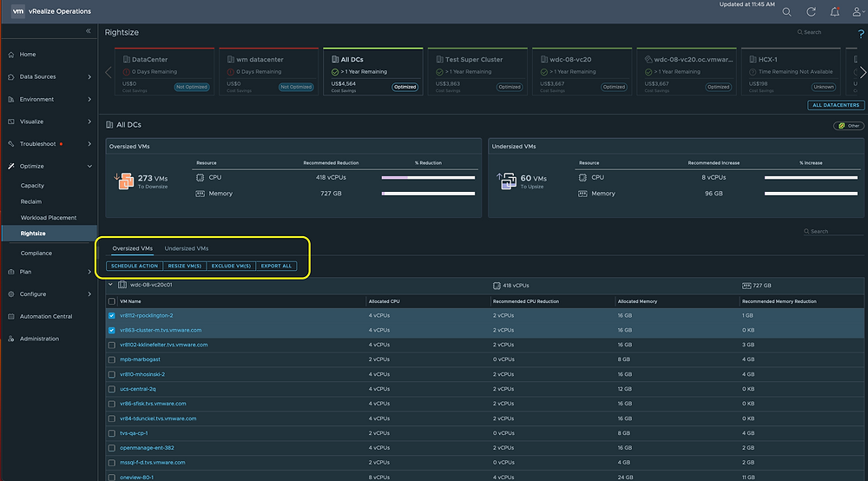The image size is (868, 481).
Task: Click the vm logo in header
Action: click(17, 11)
